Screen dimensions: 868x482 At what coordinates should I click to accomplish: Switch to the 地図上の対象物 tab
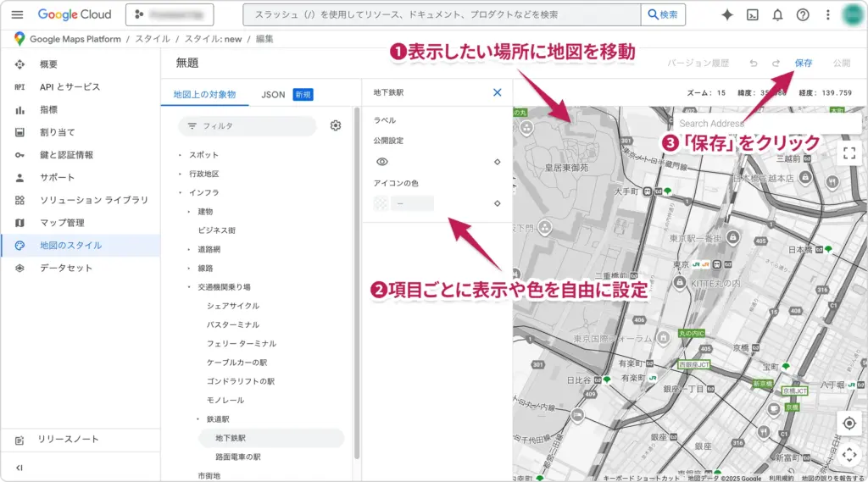204,95
